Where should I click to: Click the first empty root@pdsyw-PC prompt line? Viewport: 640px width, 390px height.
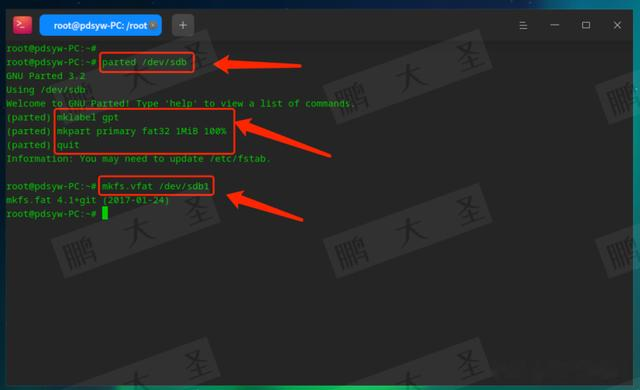click(51, 48)
